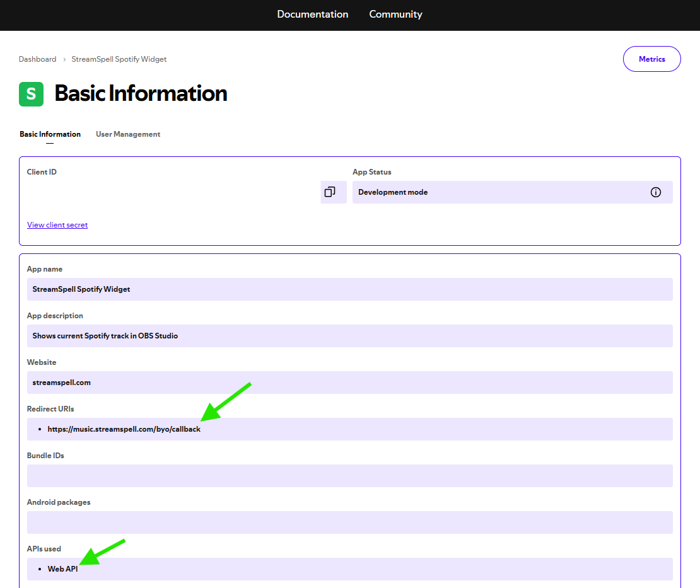Click the Web API entry under APIs used
The width and height of the screenshot is (700, 588).
pos(62,569)
